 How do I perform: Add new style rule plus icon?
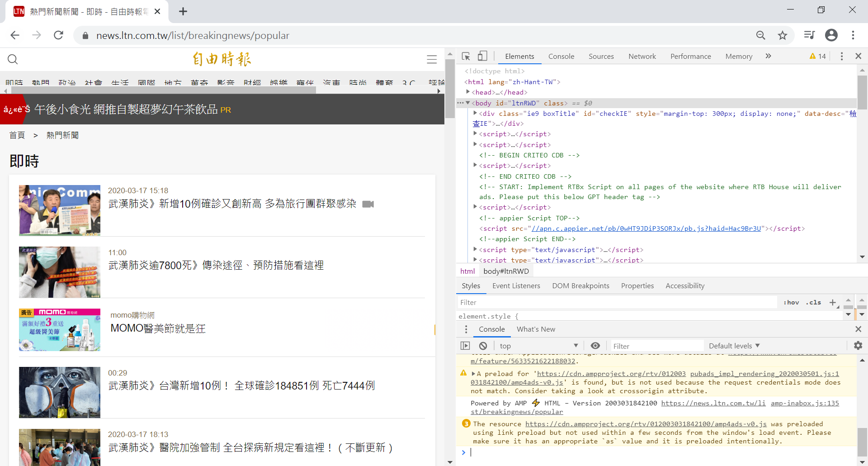click(832, 302)
